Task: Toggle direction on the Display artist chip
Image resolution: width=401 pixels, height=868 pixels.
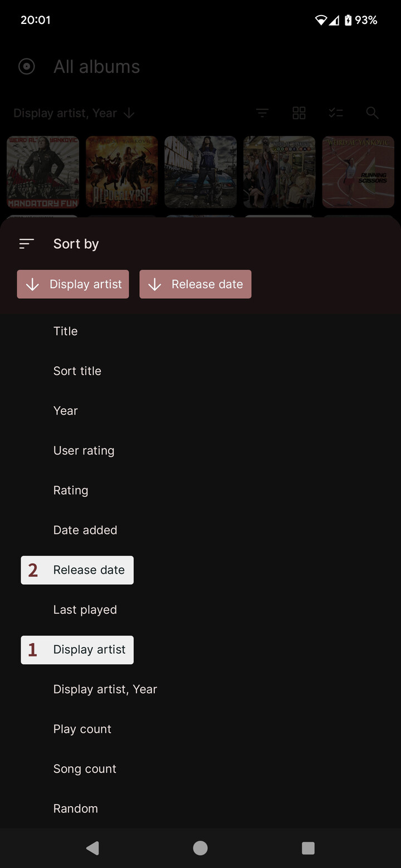Action: point(73,284)
